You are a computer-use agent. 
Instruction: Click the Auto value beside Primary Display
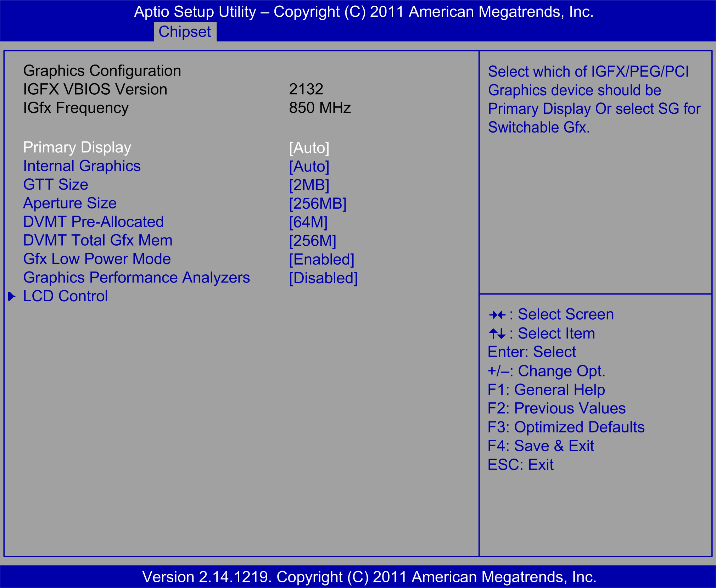click(309, 148)
